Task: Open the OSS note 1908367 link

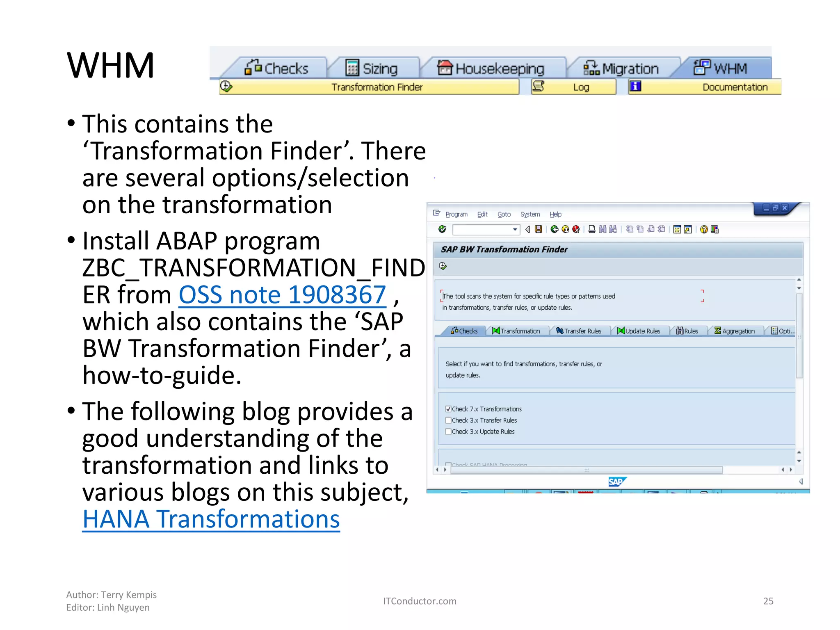Action: click(283, 295)
